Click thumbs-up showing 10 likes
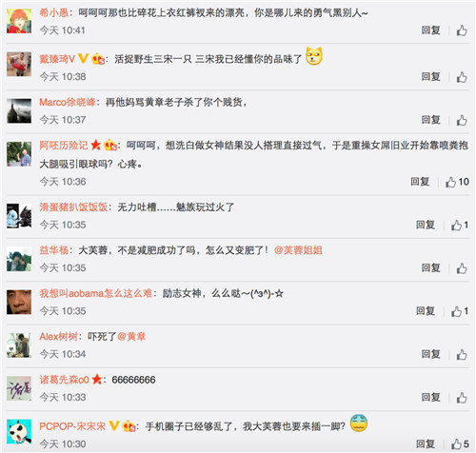Image resolution: width=476 pixels, height=453 pixels. 457,182
